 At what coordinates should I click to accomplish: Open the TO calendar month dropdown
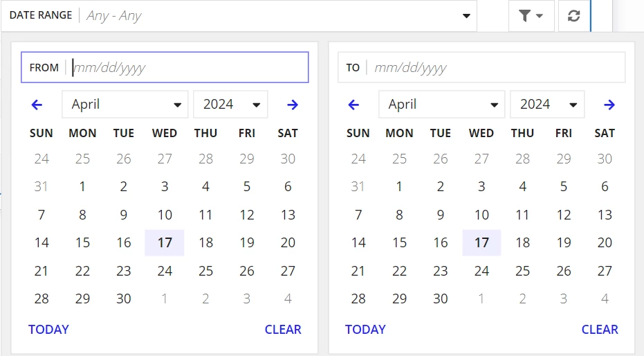pos(441,105)
